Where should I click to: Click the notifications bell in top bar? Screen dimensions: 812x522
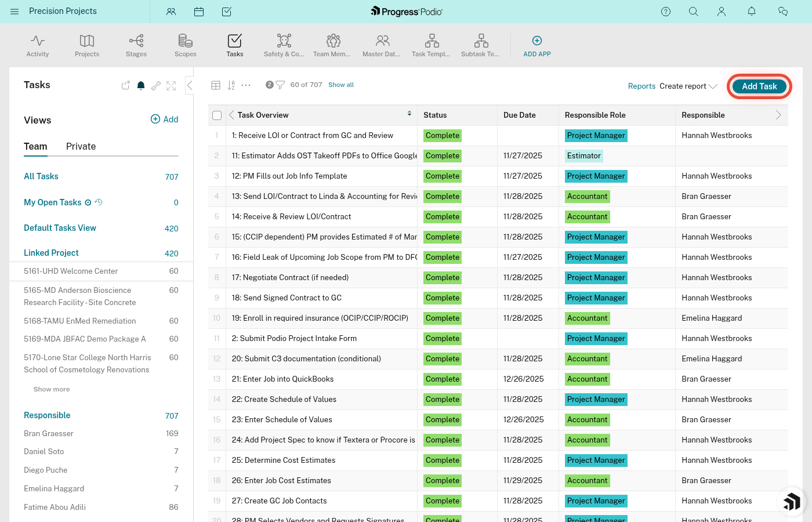click(752, 12)
